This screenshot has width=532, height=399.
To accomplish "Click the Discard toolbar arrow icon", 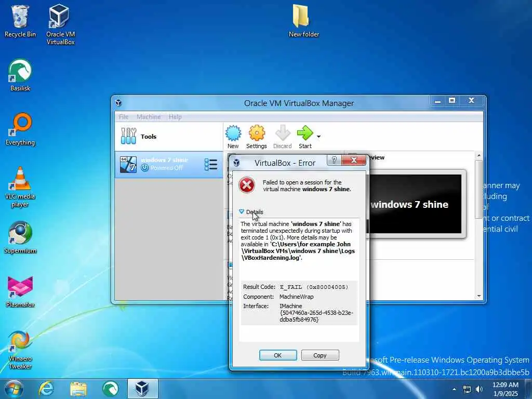I will pos(282,137).
